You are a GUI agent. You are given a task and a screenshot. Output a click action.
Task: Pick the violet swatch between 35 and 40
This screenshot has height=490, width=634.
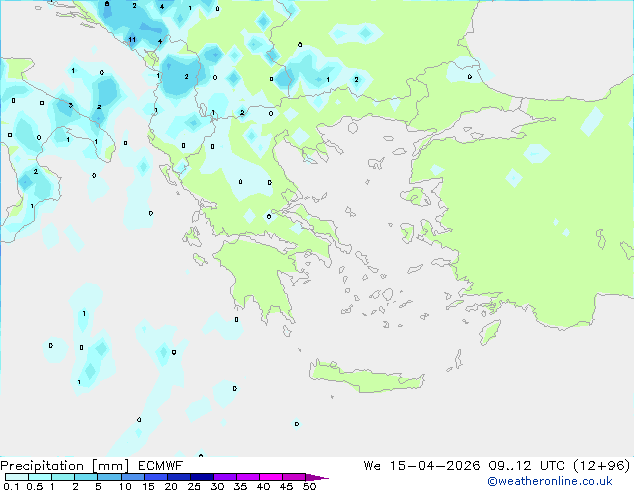(248, 477)
